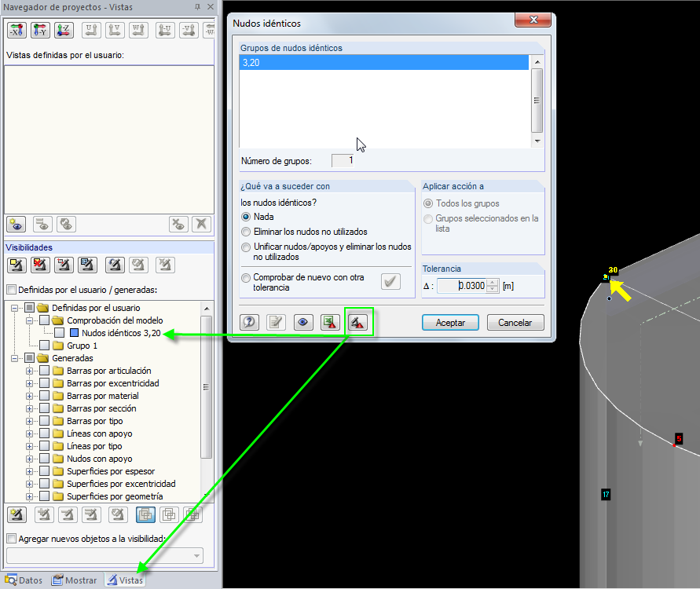The image size is (700, 589).
Task: Collapse the Definidas por el usuario node
Action: click(x=15, y=308)
